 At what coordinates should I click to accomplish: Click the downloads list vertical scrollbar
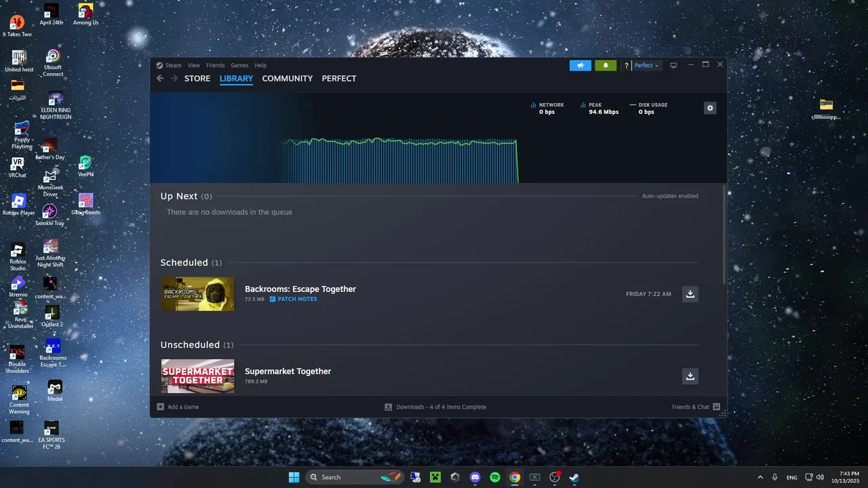(x=725, y=235)
